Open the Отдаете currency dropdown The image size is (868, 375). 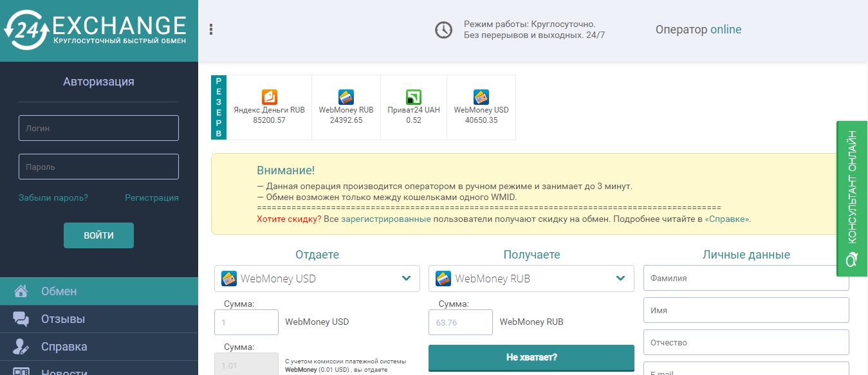317,279
